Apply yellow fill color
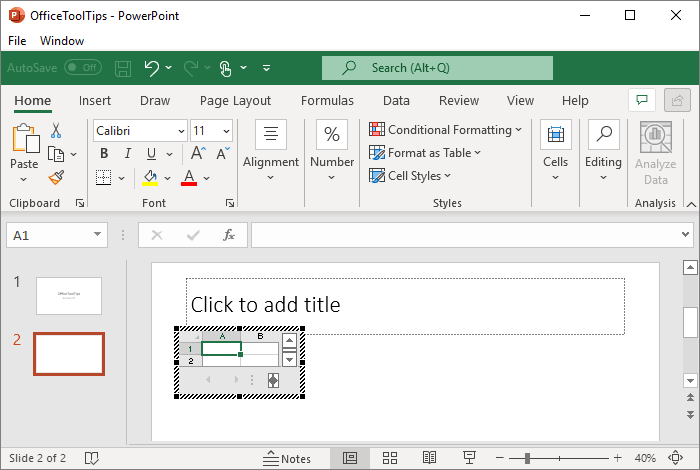 tap(150, 178)
